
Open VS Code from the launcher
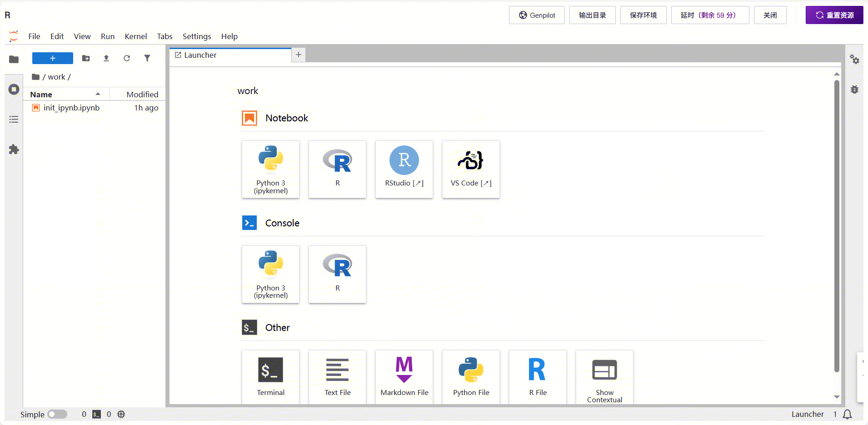tap(471, 170)
